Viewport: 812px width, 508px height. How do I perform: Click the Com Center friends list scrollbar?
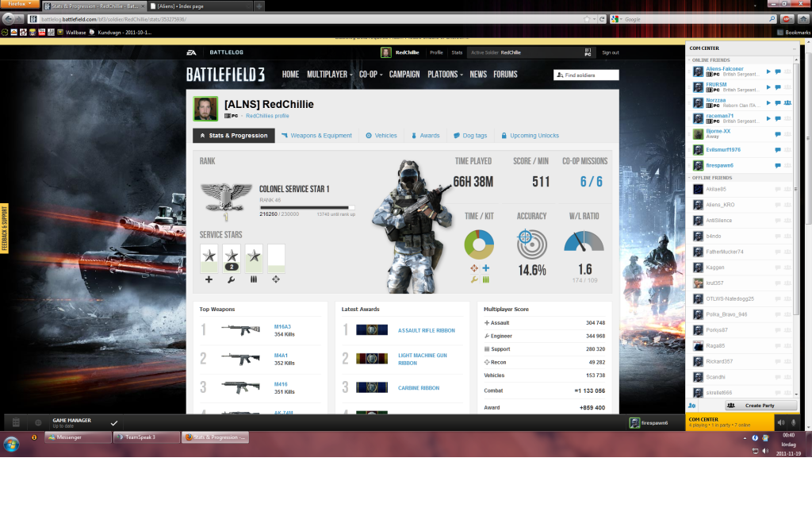(x=796, y=189)
